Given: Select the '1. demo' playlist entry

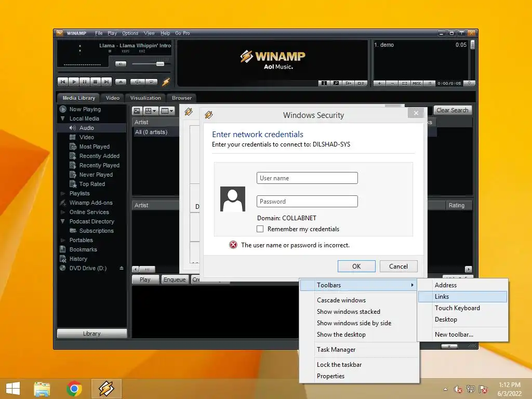Looking at the screenshot, I should pos(420,45).
